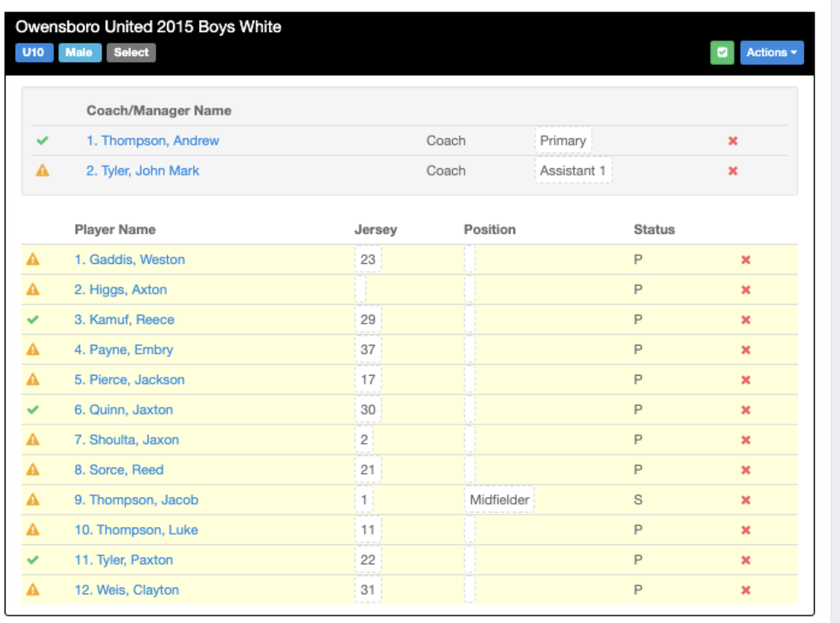Click warning icon beside Payne, Embry

click(33, 350)
